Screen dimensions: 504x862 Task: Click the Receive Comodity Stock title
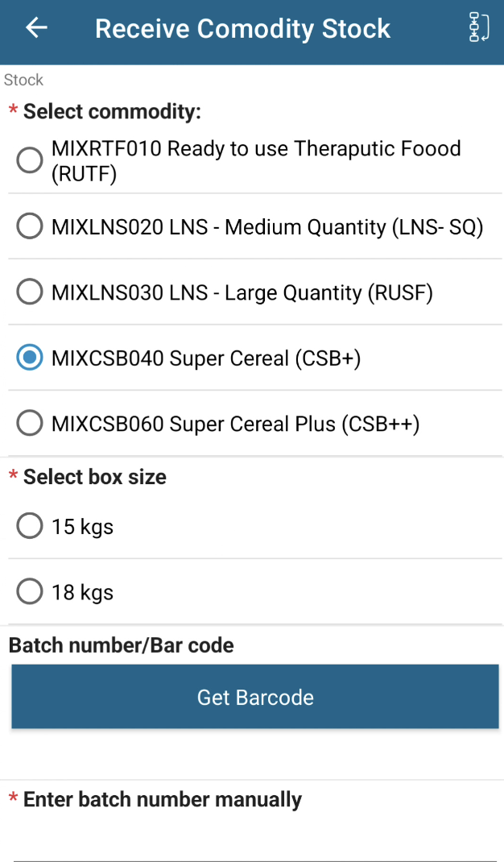tap(242, 29)
